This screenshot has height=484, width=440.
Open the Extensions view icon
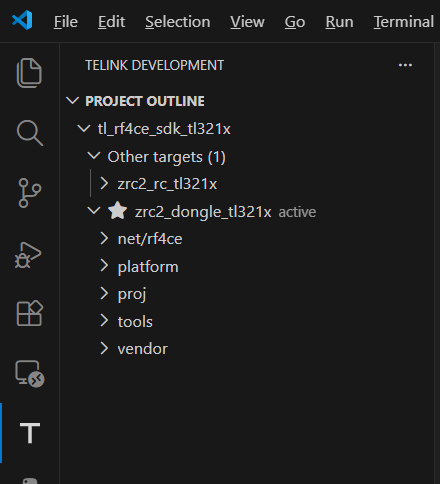30,313
